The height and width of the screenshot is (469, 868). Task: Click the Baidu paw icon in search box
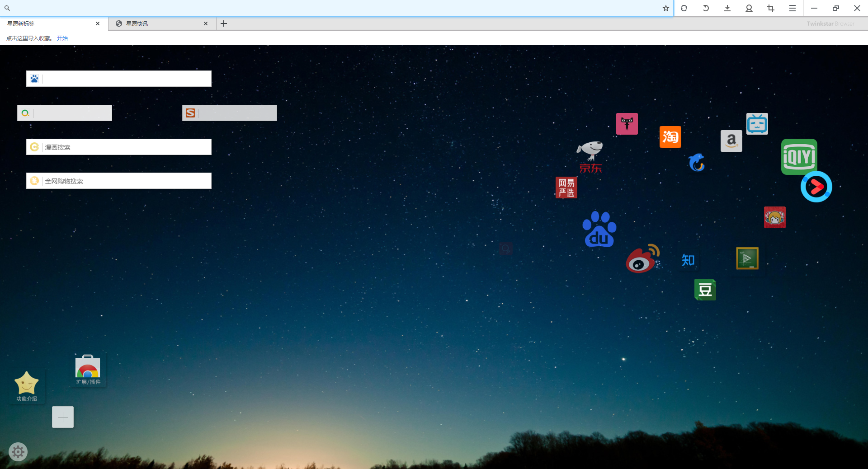[x=34, y=79]
